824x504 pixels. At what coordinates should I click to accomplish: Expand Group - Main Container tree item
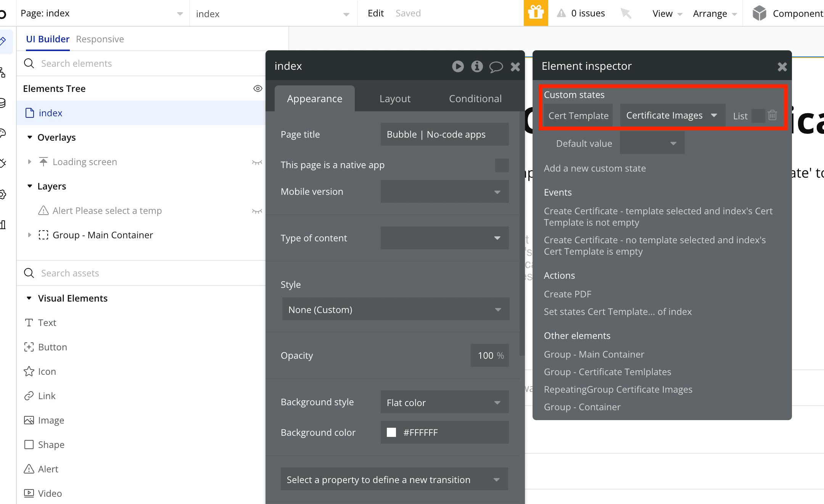click(30, 235)
